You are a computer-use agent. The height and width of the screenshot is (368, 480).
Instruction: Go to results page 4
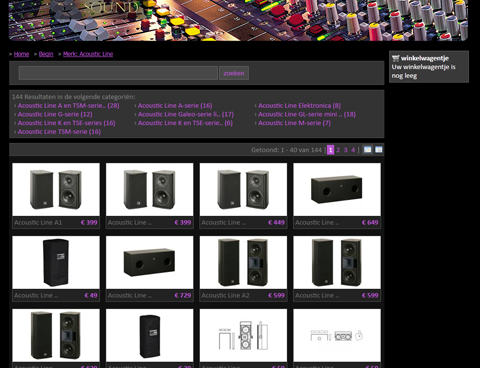click(353, 150)
